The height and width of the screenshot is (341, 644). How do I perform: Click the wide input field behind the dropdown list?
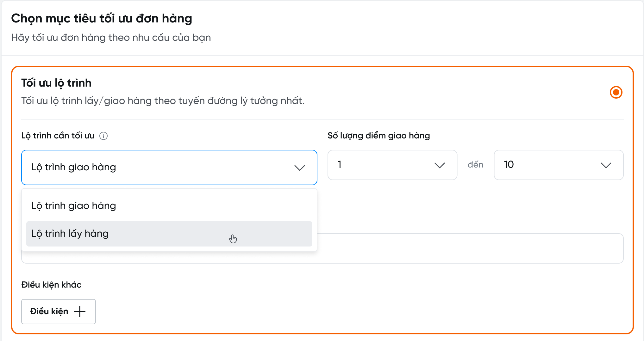[x=468, y=248]
